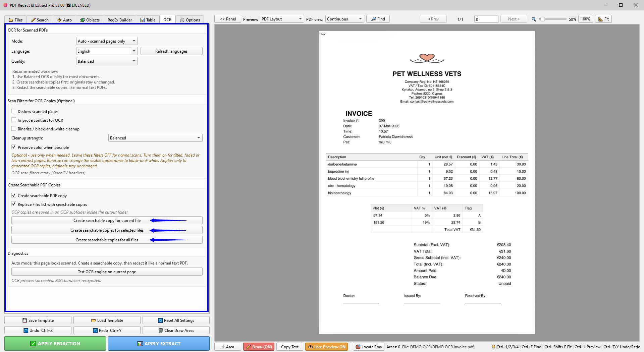Collapse the side panel with << Panel

coord(228,19)
